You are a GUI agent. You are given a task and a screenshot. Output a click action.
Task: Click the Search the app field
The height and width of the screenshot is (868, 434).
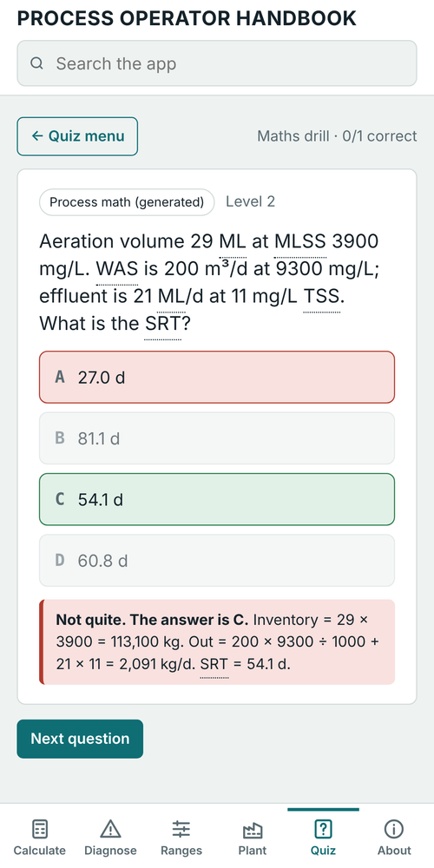pyautogui.click(x=217, y=63)
